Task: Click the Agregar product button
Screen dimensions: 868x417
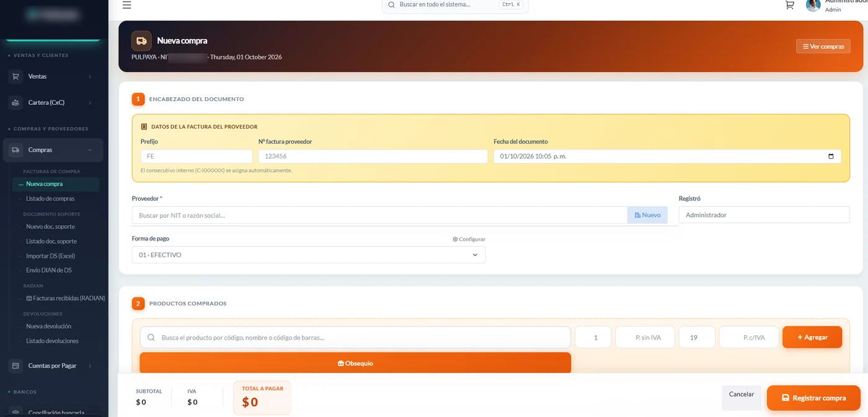Action: 812,337
